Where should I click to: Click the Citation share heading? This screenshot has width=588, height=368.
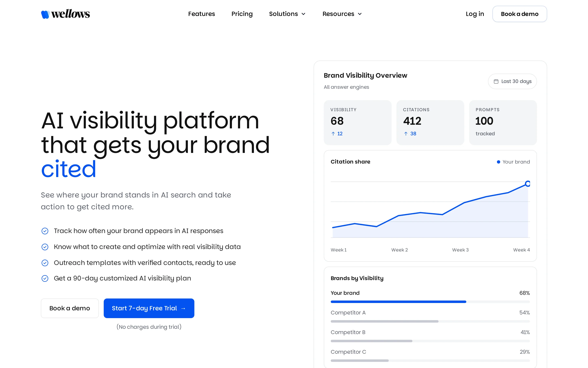[350, 162]
